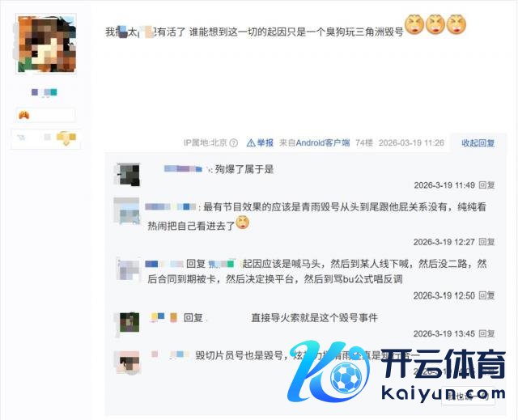
Task: Reply to the 12:27 comment
Action: pyautogui.click(x=486, y=242)
